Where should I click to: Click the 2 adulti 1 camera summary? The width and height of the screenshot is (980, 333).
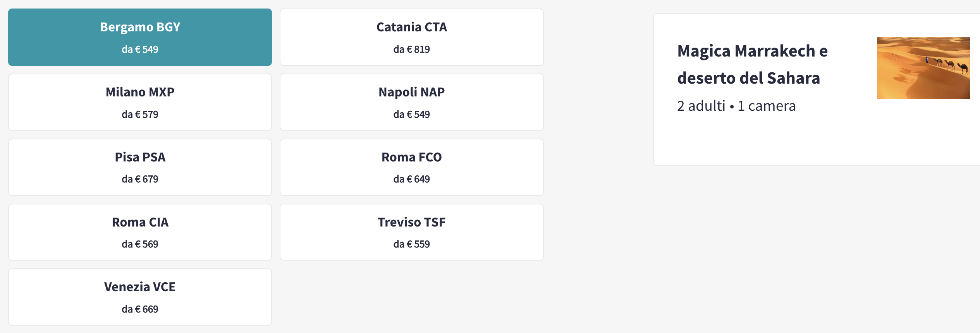(x=736, y=106)
